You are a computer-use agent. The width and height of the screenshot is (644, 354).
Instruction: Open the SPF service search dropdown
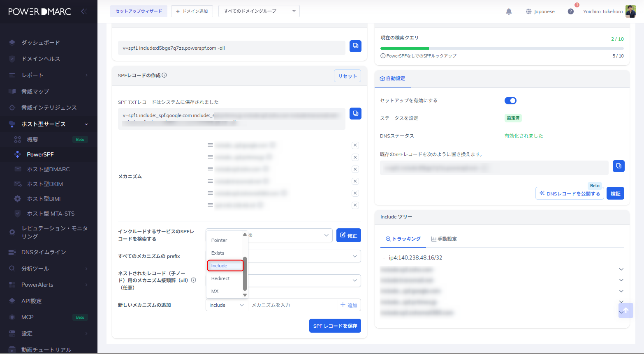(x=269, y=235)
